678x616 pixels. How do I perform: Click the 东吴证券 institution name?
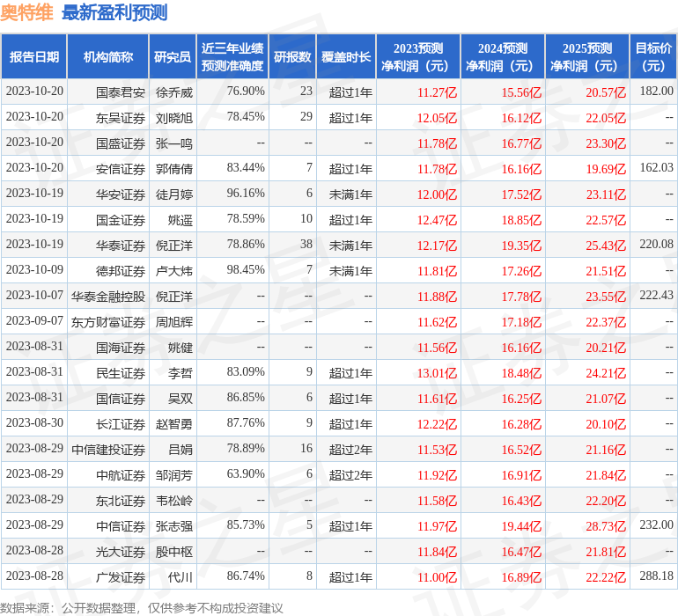pos(121,117)
